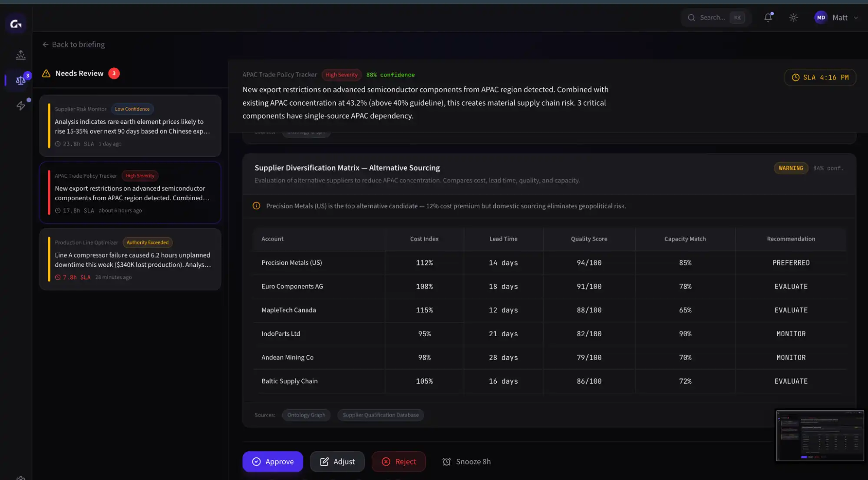Click the info icon beside Precision Metals note

256,206
